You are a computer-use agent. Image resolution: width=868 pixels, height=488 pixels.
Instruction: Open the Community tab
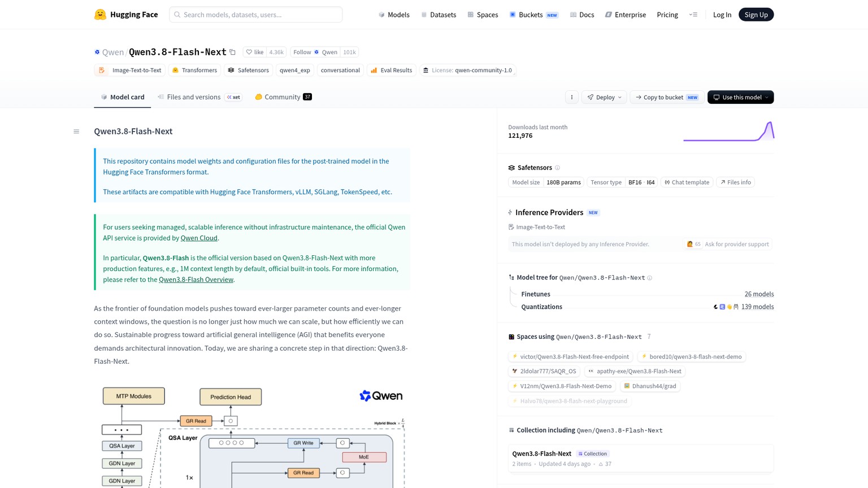(283, 97)
